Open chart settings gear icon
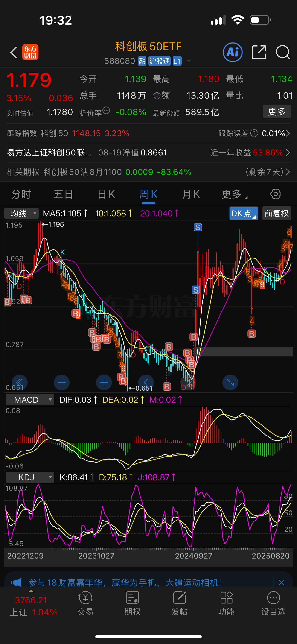The width and height of the screenshot is (297, 644). tap(276, 194)
